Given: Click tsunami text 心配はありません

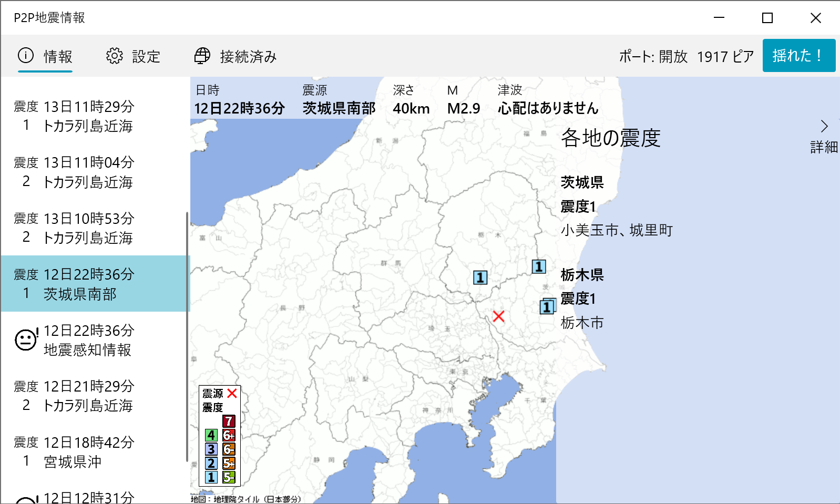Looking at the screenshot, I should click(548, 108).
